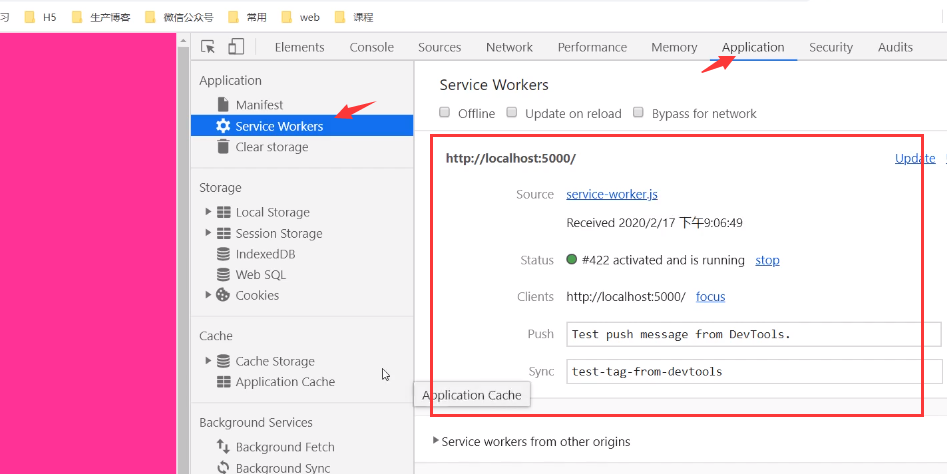Click the Cookies cookie icon
Image resolution: width=947 pixels, height=474 pixels.
tap(223, 295)
